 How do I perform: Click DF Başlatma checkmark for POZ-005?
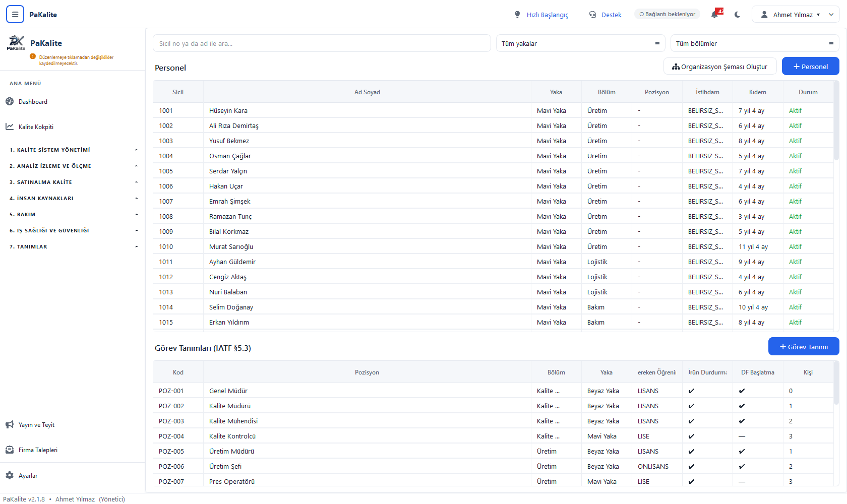[742, 452]
